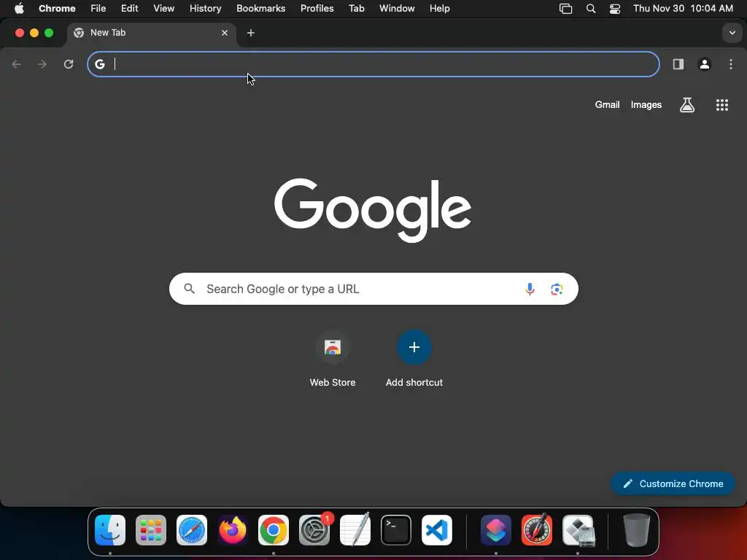Screen dimensions: 747x560
Task: Launch Visual Studio Code from Dock
Action: 437,530
